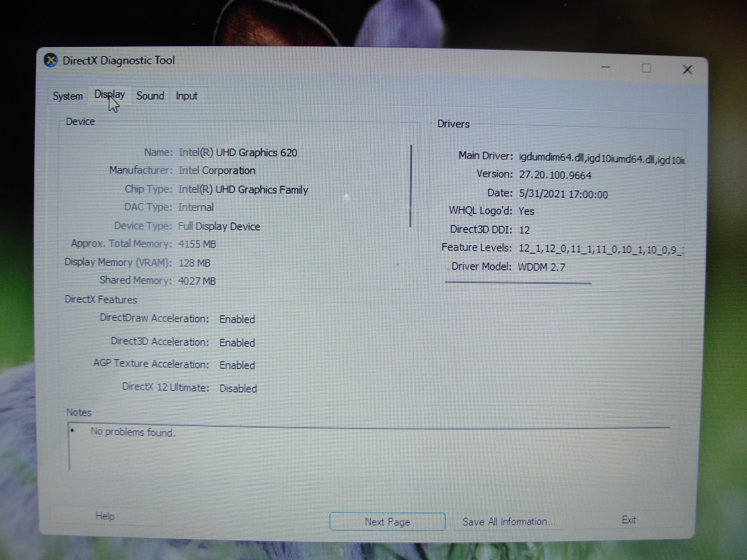This screenshot has width=747, height=560.
Task: Click total memory value '4155 MB'
Action: pyautogui.click(x=197, y=244)
